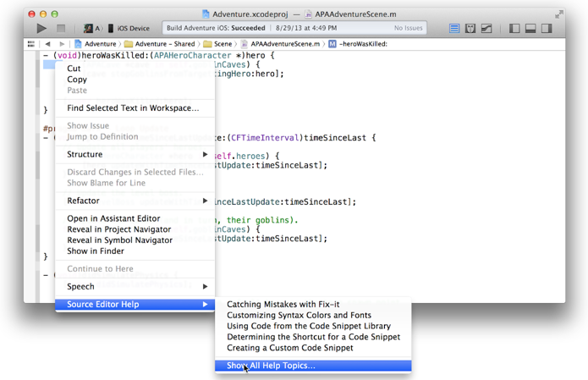Go forward in jump bar history
The height and width of the screenshot is (380, 588).
click(62, 44)
